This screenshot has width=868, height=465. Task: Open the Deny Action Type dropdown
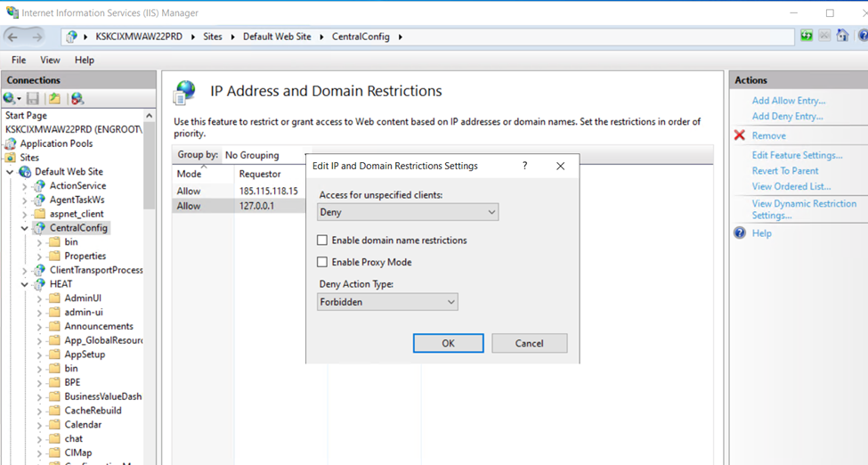tap(387, 302)
